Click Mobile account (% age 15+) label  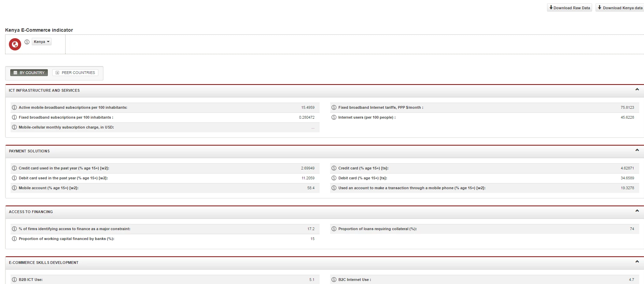pos(48,188)
